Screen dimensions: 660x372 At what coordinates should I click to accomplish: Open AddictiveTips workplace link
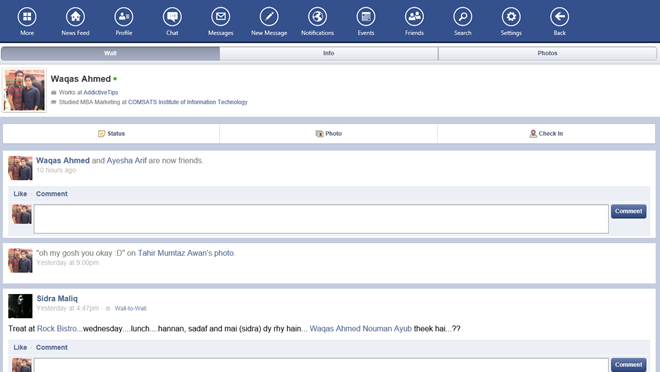coord(101,92)
